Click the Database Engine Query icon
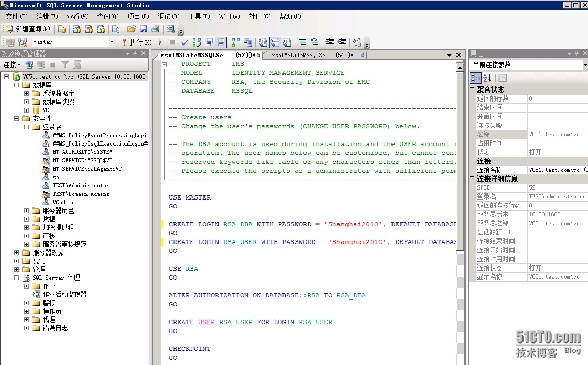588x365 pixels. (61, 29)
